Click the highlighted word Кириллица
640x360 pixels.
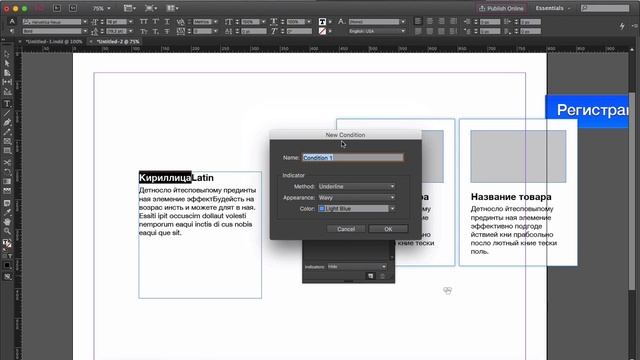coord(165,178)
